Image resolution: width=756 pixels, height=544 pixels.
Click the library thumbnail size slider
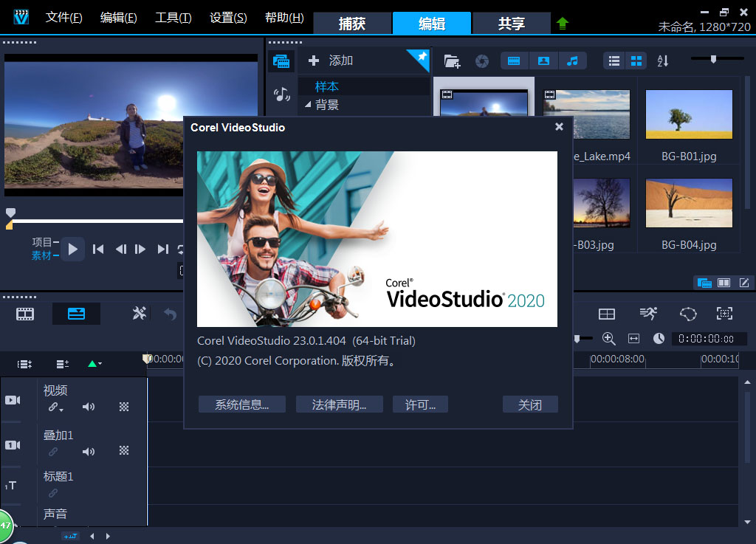[x=713, y=59]
